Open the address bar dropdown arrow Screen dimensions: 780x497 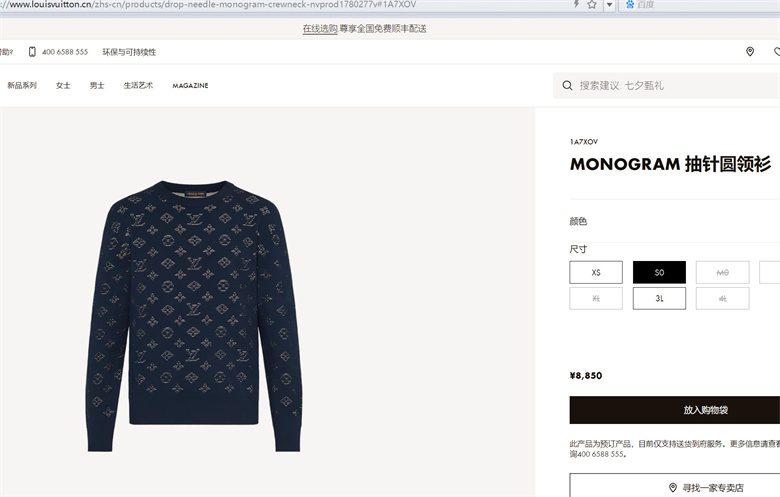[609, 5]
